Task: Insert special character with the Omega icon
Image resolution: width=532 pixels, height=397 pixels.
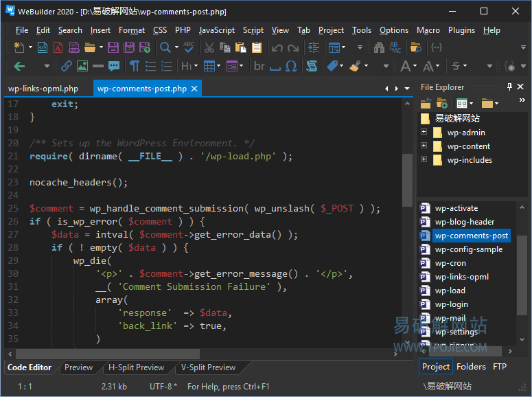Action: point(291,67)
